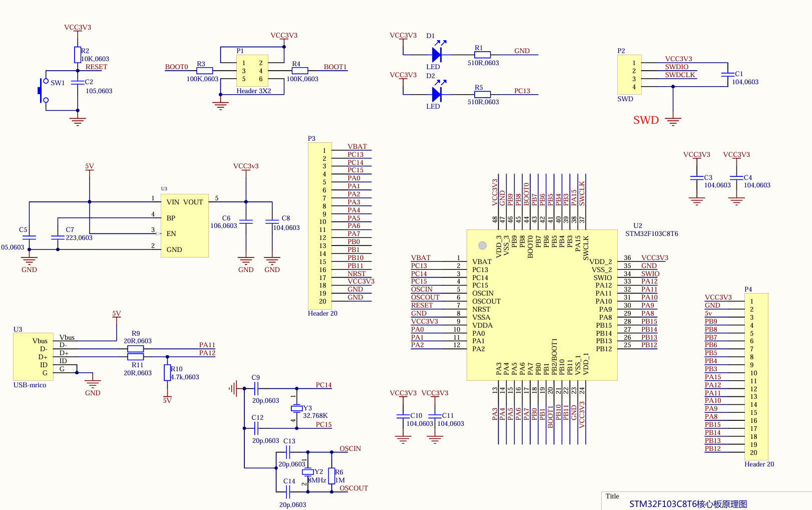Select resistor R4 100K symbol
The width and height of the screenshot is (812, 510).
[x=300, y=71]
